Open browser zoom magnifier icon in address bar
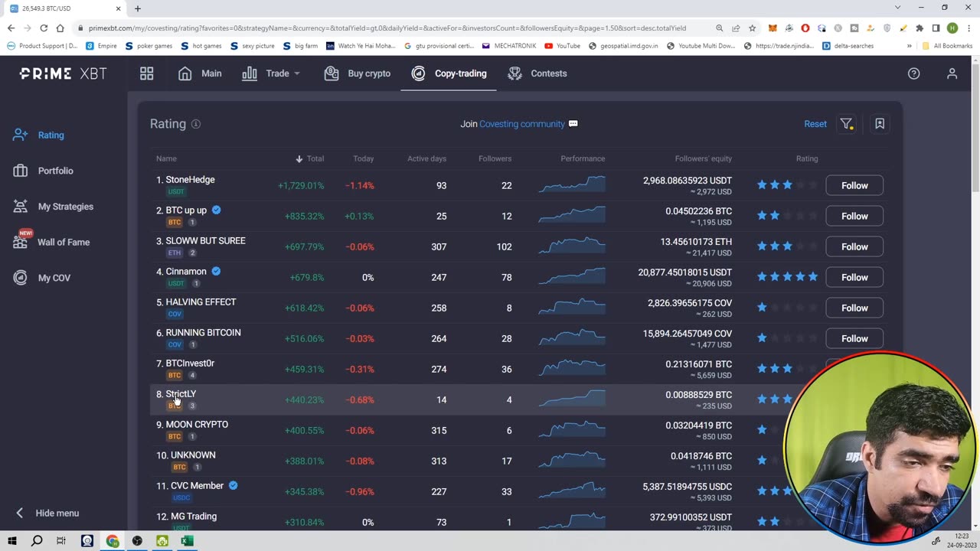Image resolution: width=980 pixels, height=551 pixels. click(720, 28)
